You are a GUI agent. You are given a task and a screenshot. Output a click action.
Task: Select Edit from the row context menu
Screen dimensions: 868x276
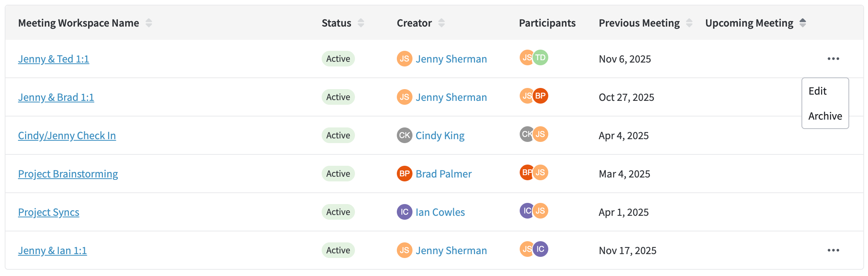point(818,91)
